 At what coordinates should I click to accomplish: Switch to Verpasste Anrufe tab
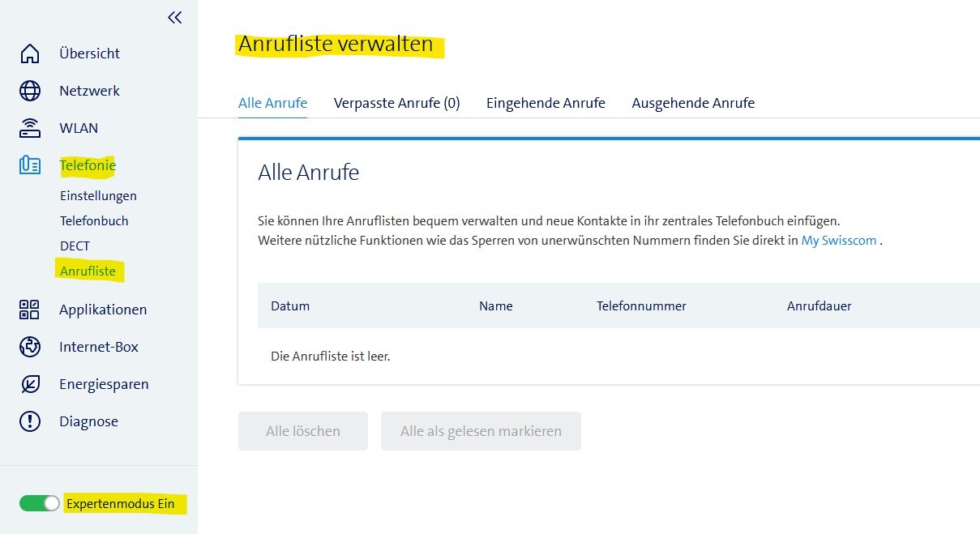coord(396,103)
